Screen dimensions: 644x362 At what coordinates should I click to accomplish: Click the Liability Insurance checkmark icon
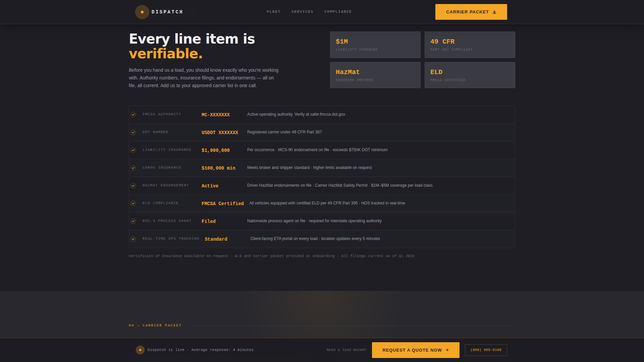133,150
